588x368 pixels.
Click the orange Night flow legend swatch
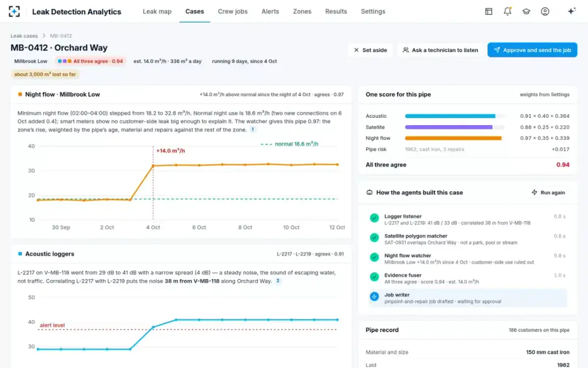(20, 94)
